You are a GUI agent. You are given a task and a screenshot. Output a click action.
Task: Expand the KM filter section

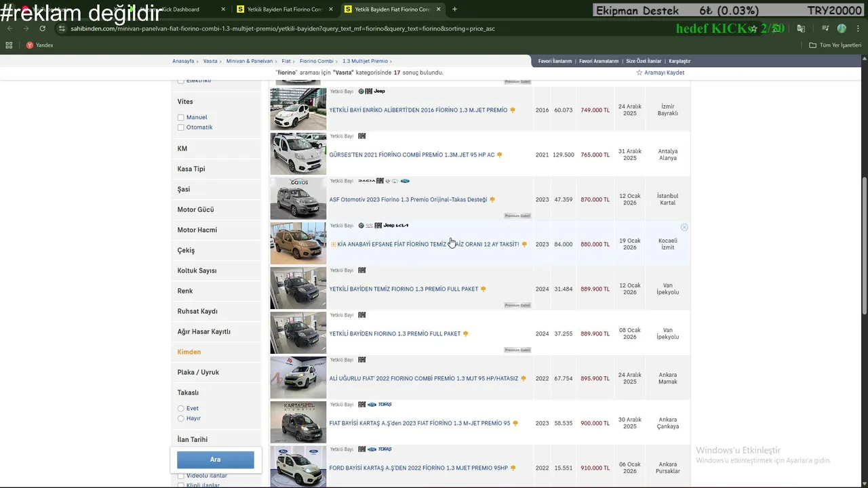pos(216,148)
